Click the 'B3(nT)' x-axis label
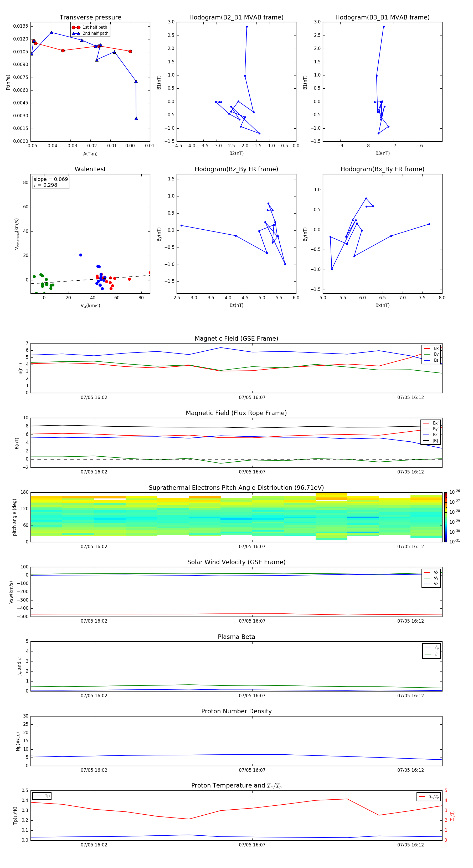473x868 pixels. pyautogui.click(x=382, y=153)
